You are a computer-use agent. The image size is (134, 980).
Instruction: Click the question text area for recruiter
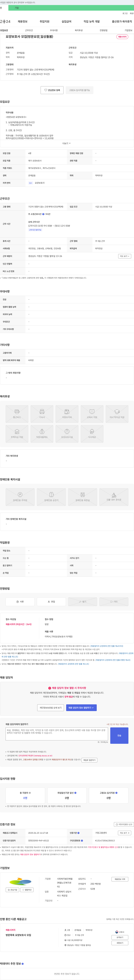pyautogui.click(x=57, y=734)
